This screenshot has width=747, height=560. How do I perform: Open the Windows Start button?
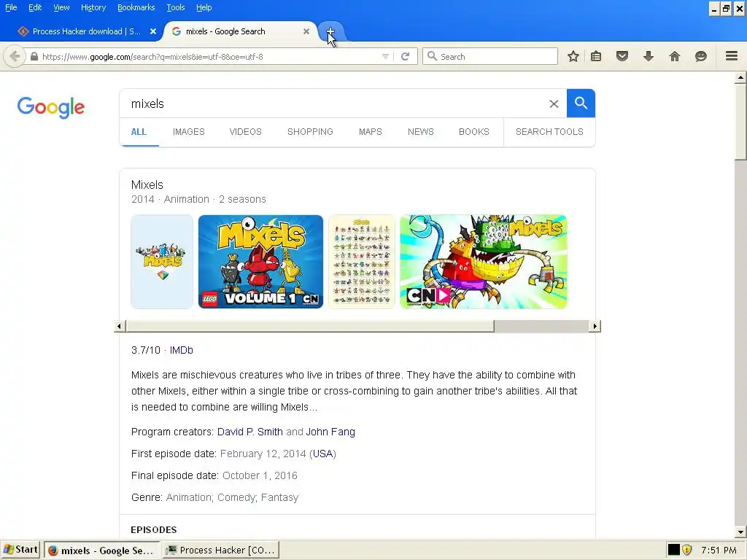click(20, 550)
